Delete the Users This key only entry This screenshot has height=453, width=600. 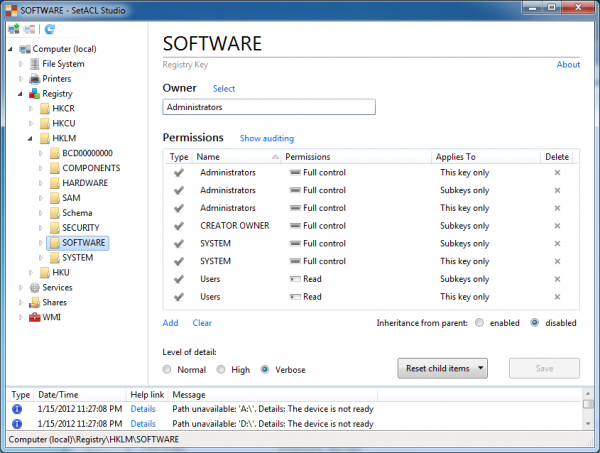pyautogui.click(x=557, y=297)
